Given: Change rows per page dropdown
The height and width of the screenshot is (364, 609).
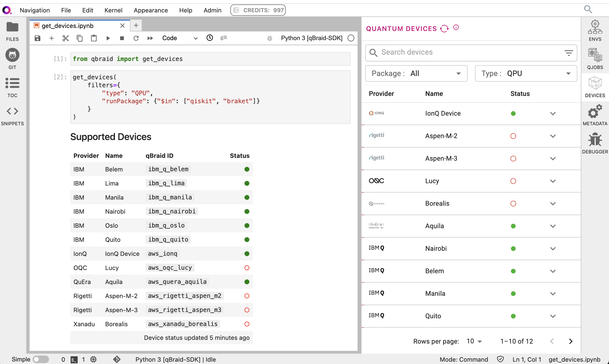Looking at the screenshot, I should pyautogui.click(x=474, y=341).
